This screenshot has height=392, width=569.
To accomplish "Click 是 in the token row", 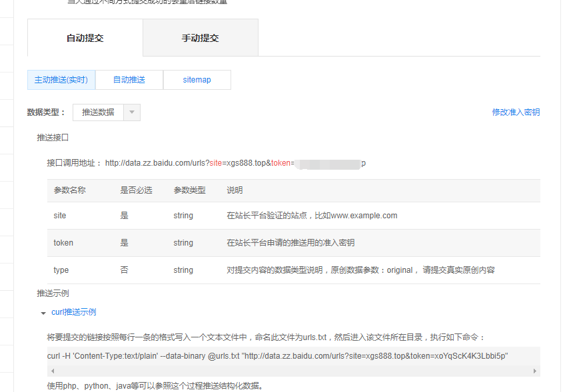I will [124, 243].
